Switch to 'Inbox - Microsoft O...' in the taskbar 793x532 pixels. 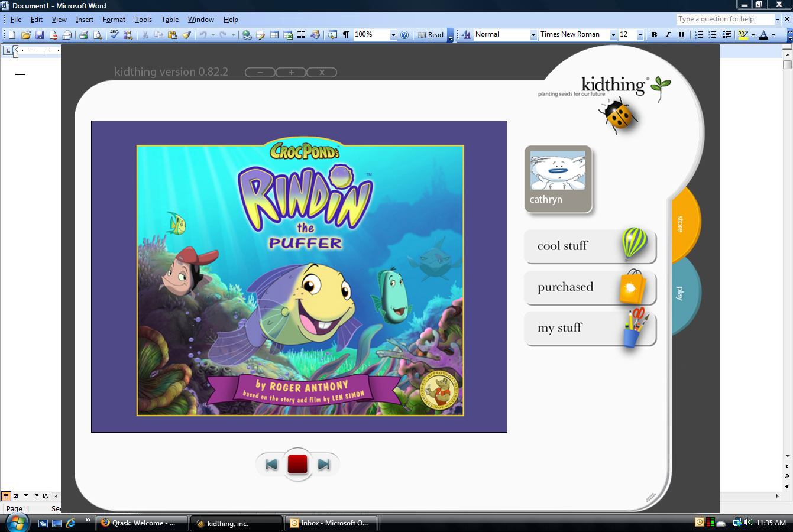(x=331, y=523)
